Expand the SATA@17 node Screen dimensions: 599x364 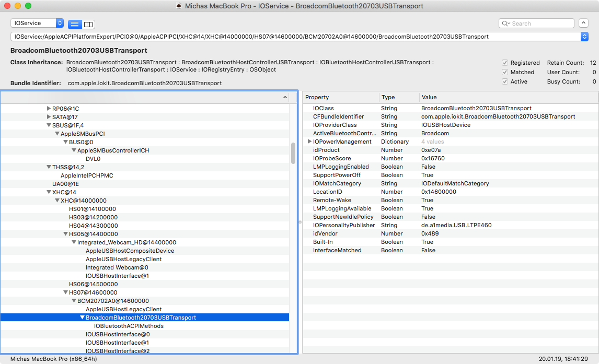[x=49, y=117]
